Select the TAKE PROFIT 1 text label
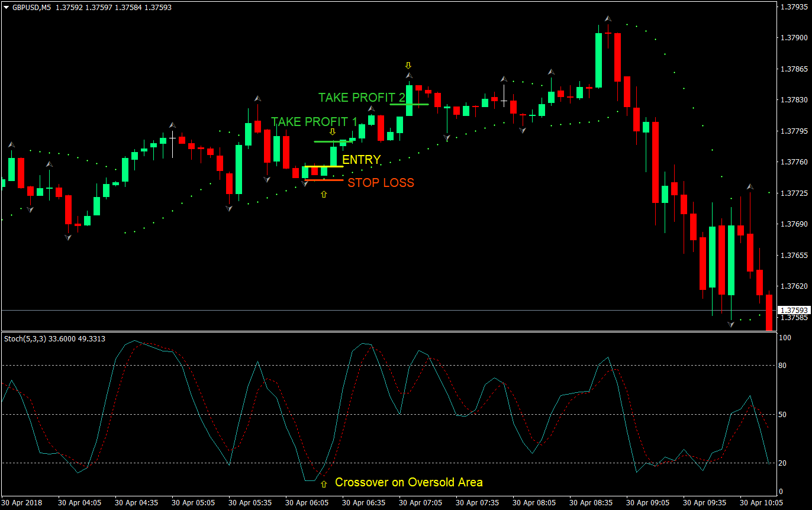812x510 pixels. [314, 122]
